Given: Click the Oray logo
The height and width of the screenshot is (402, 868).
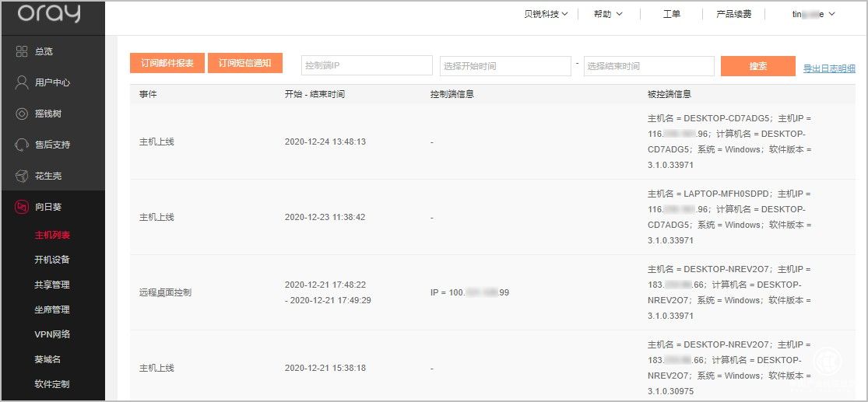Looking at the screenshot, I should point(48,14).
